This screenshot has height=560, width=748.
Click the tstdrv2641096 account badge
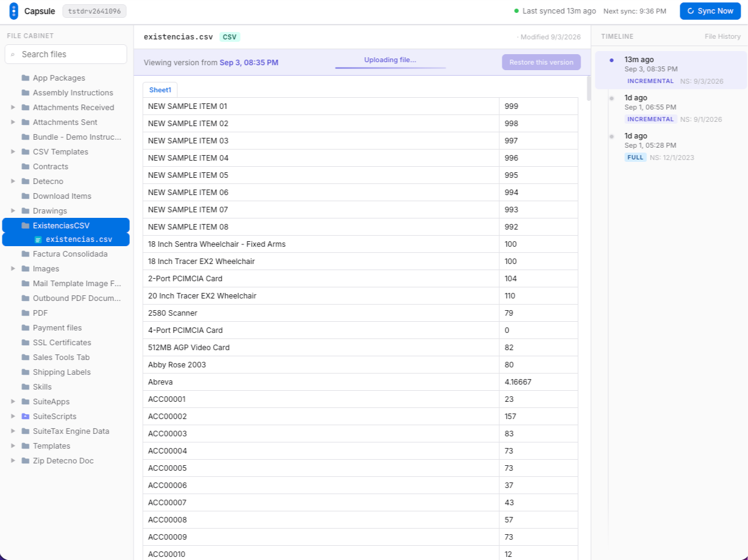[x=94, y=11]
